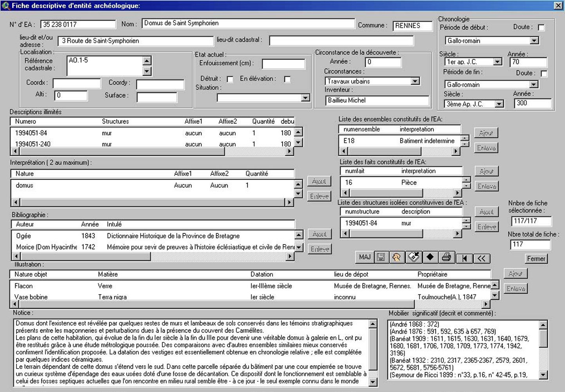Open Période de fin Gallo-romain dropdown
Image resolution: width=565 pixels, height=392 pixels.
[x=533, y=85]
